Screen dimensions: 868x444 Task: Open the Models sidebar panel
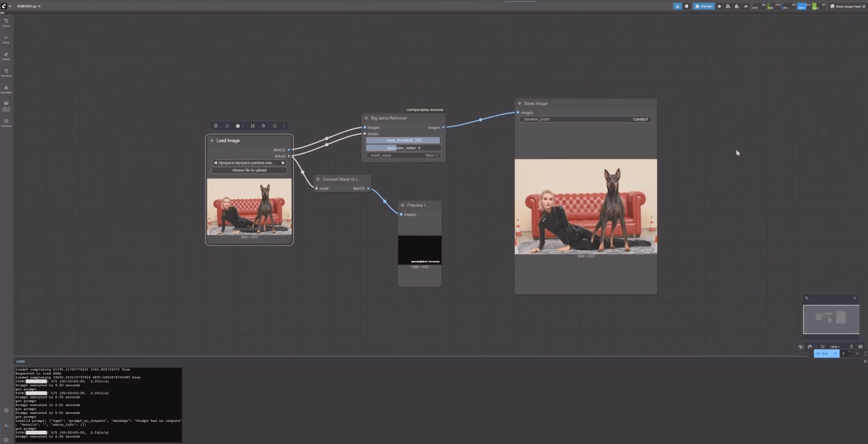click(x=6, y=56)
